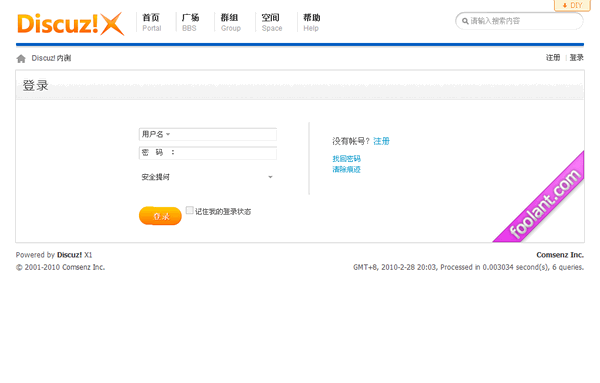Toggle the 记住我的登录状态 checkbox
600x383 pixels.
(x=189, y=210)
